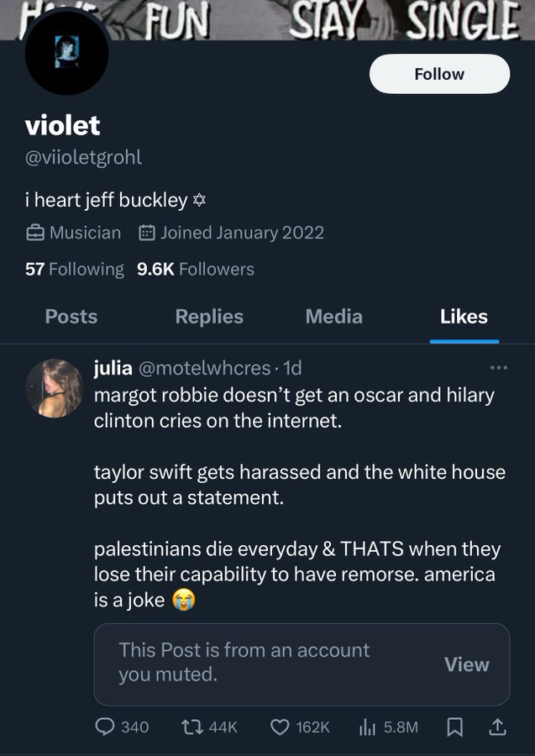535x756 pixels.
Task: Open the 57 Following list
Action: tap(75, 270)
